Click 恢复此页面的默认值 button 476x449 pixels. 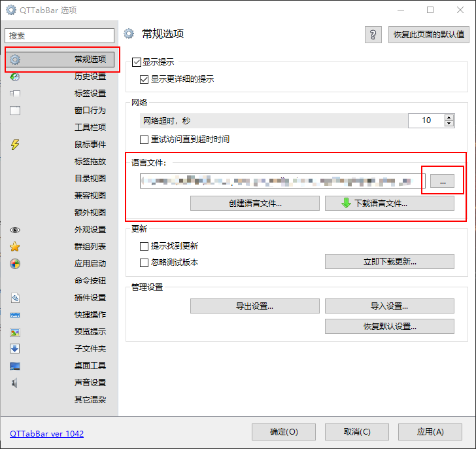point(429,35)
